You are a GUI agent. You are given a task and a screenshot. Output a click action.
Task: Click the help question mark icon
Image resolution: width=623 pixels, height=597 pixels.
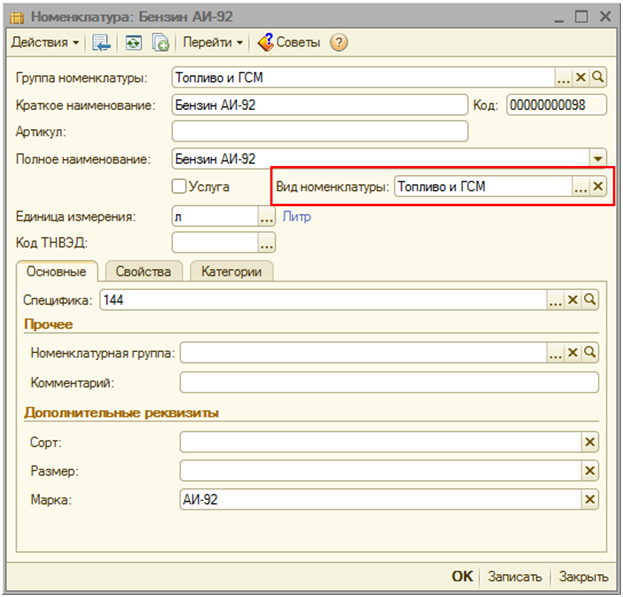pos(339,43)
